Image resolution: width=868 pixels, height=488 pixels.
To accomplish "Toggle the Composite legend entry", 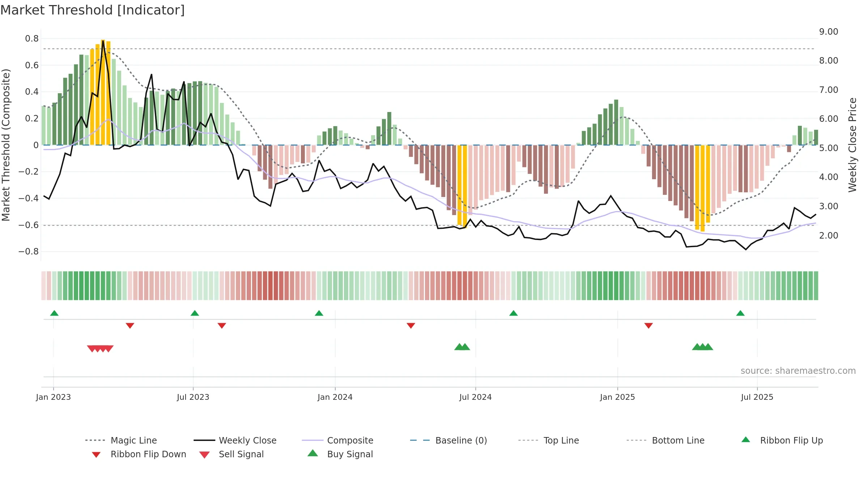I will [337, 440].
